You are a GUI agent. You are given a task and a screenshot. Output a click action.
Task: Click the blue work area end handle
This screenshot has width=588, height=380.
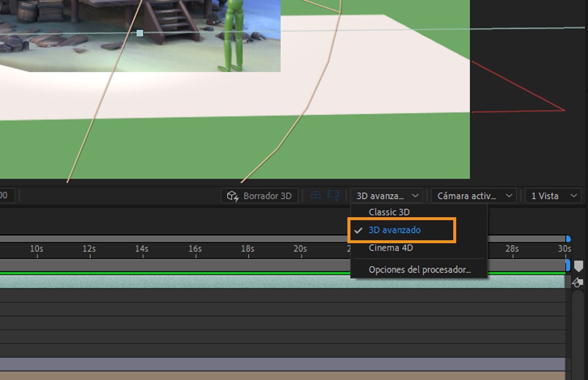click(567, 239)
